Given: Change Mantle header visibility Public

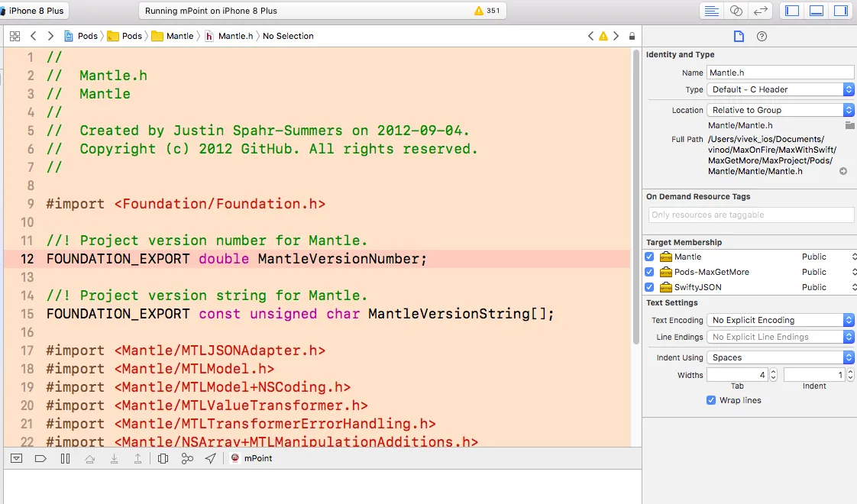Looking at the screenshot, I should (828, 257).
